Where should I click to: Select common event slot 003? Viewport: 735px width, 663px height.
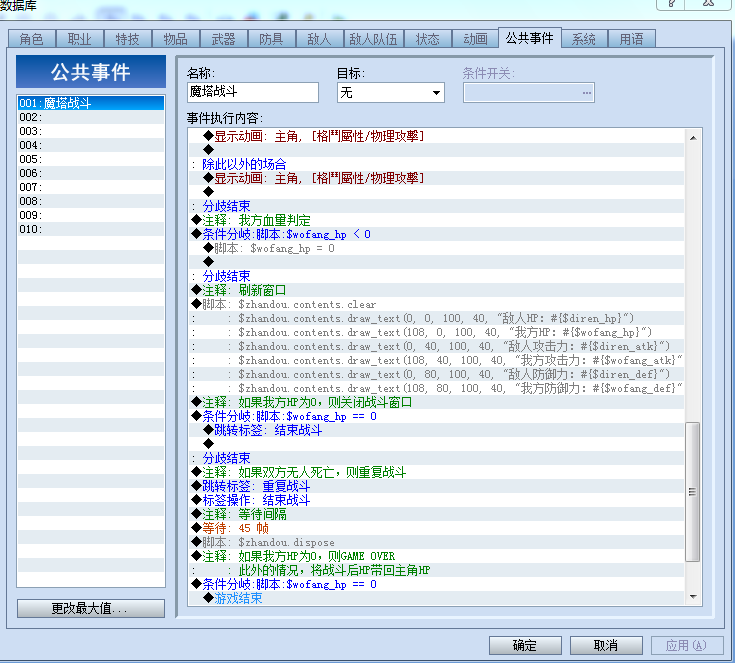[91, 131]
